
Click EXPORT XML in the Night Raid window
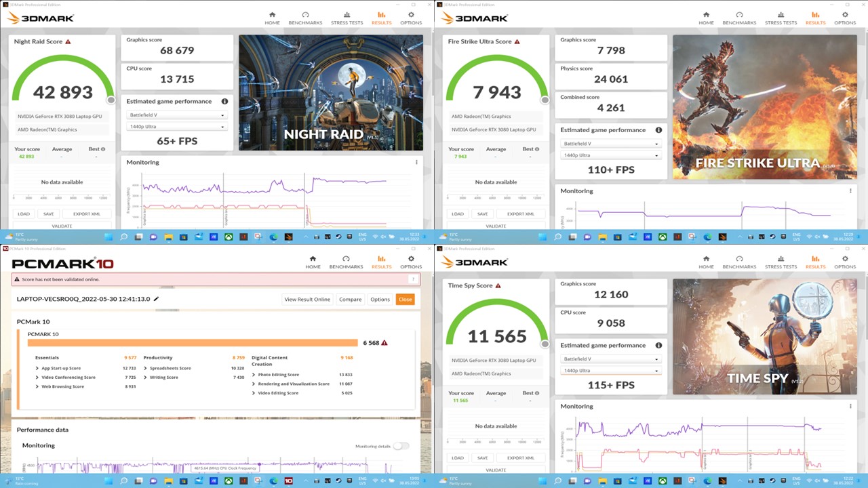tap(86, 214)
